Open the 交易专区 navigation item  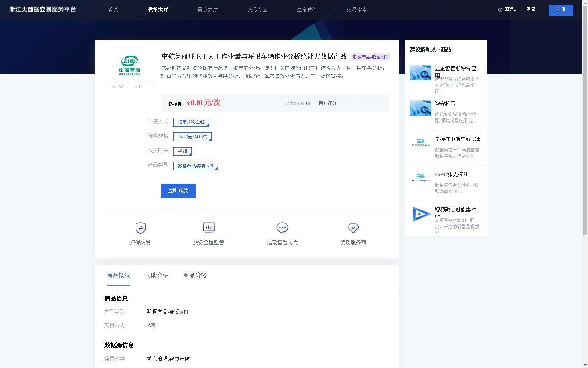pos(257,10)
